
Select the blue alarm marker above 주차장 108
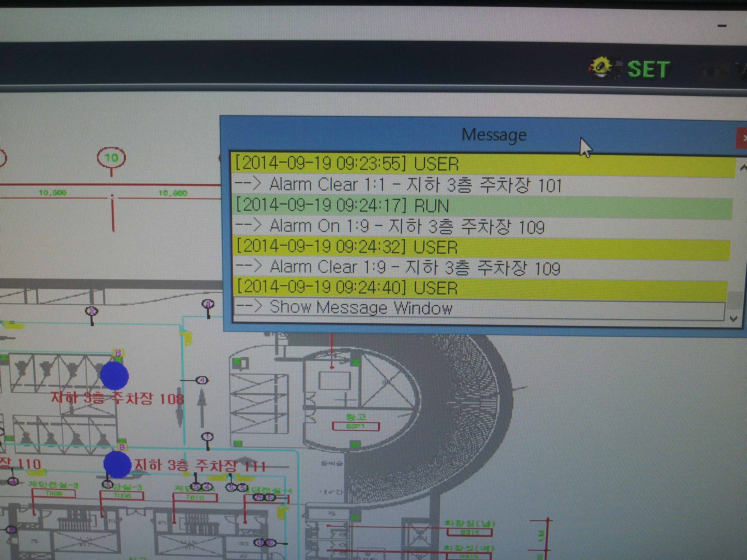pyautogui.click(x=114, y=375)
